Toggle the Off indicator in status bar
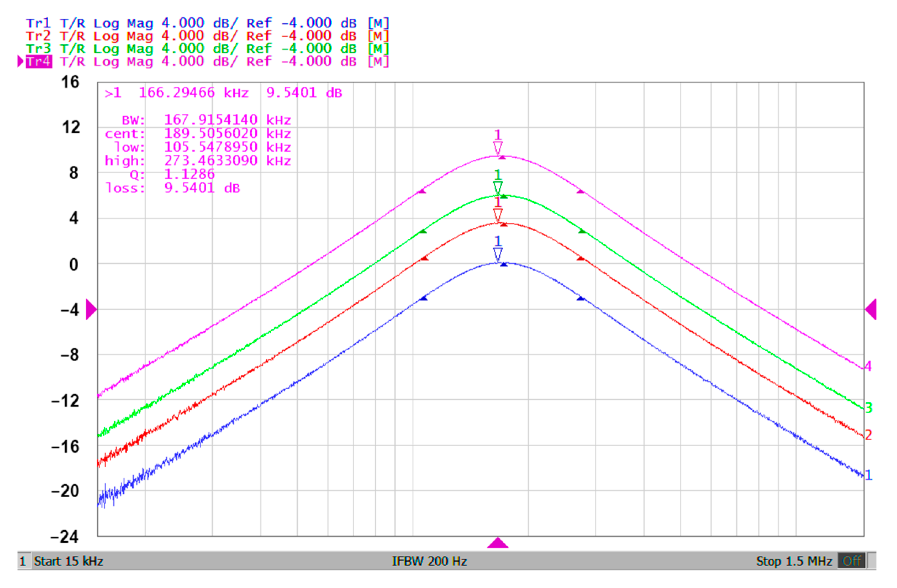This screenshot has height=588, width=897. click(x=851, y=561)
